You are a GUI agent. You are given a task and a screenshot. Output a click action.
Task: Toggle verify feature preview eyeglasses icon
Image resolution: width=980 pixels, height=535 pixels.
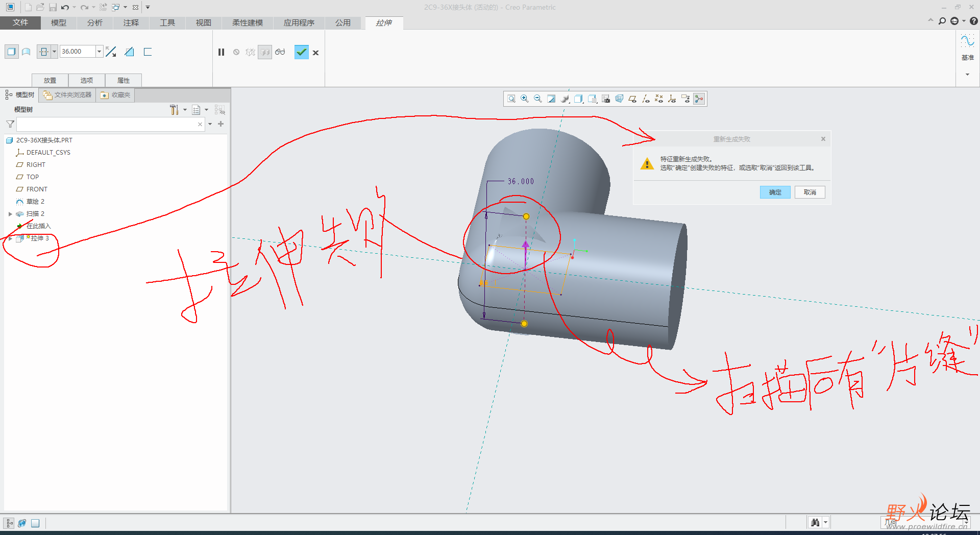(x=280, y=52)
